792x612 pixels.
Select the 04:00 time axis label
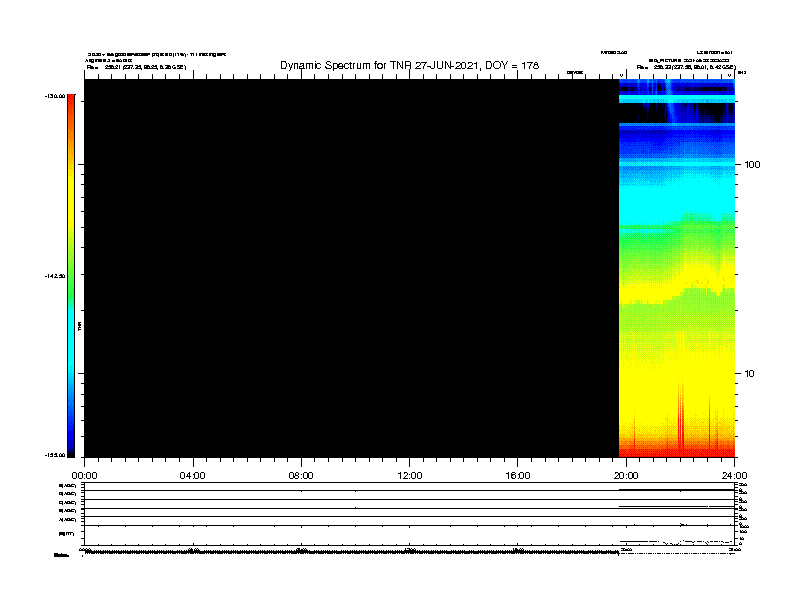pos(193,476)
